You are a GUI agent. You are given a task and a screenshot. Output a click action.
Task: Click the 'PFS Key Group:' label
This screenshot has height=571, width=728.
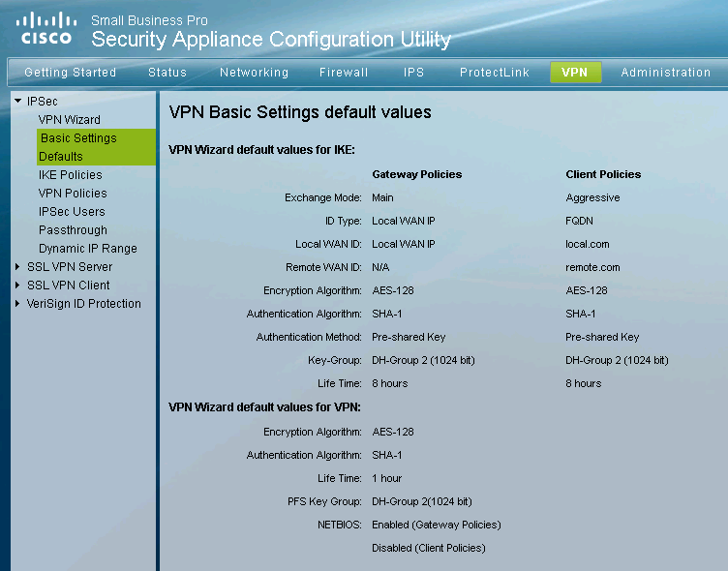click(324, 501)
